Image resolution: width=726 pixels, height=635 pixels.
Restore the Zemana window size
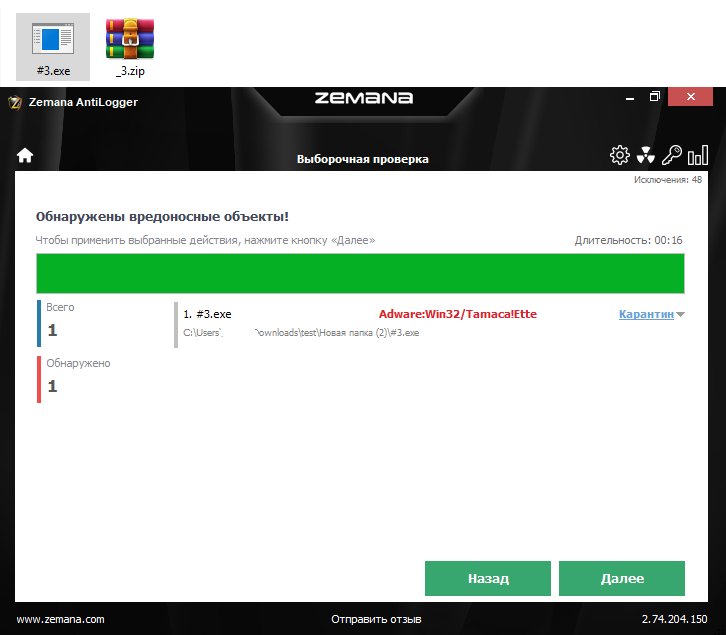click(654, 97)
